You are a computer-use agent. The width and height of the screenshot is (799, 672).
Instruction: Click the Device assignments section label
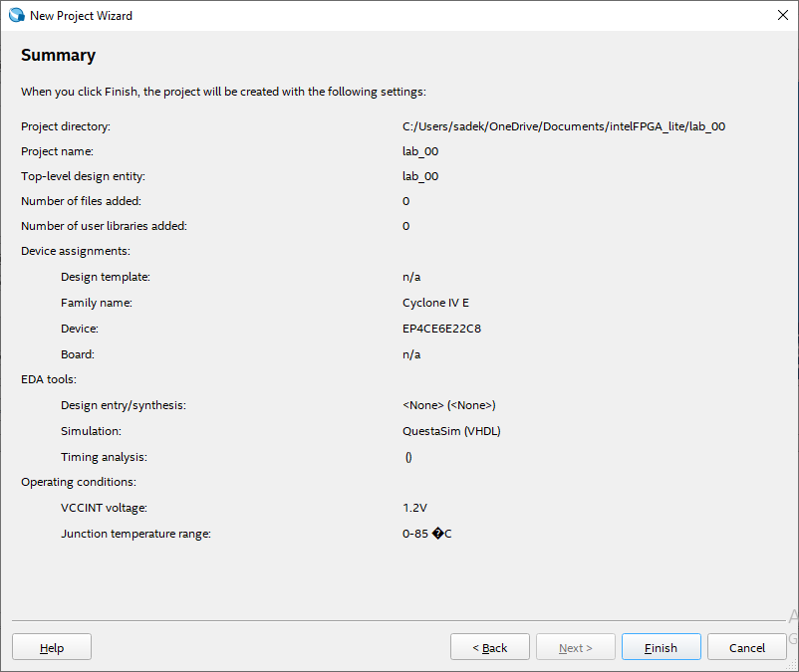point(76,251)
